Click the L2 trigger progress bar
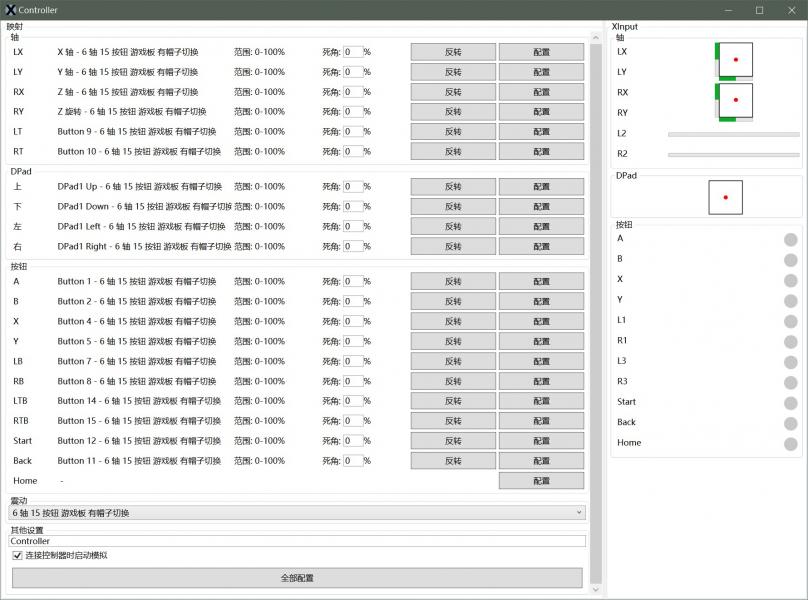 coord(733,133)
